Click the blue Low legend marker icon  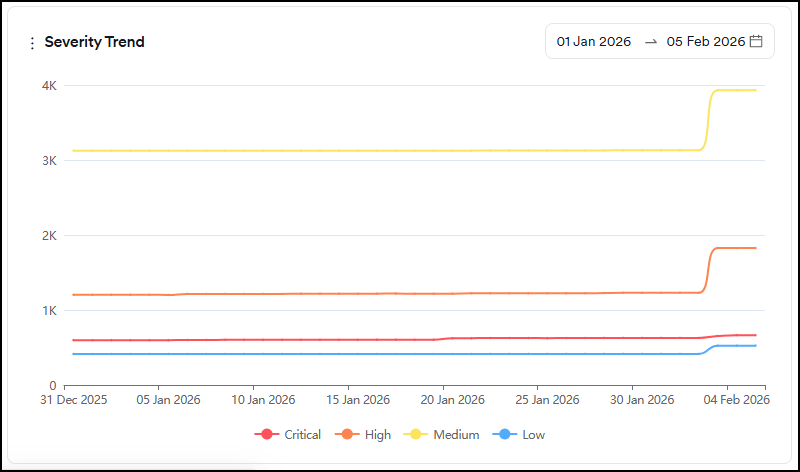(506, 435)
